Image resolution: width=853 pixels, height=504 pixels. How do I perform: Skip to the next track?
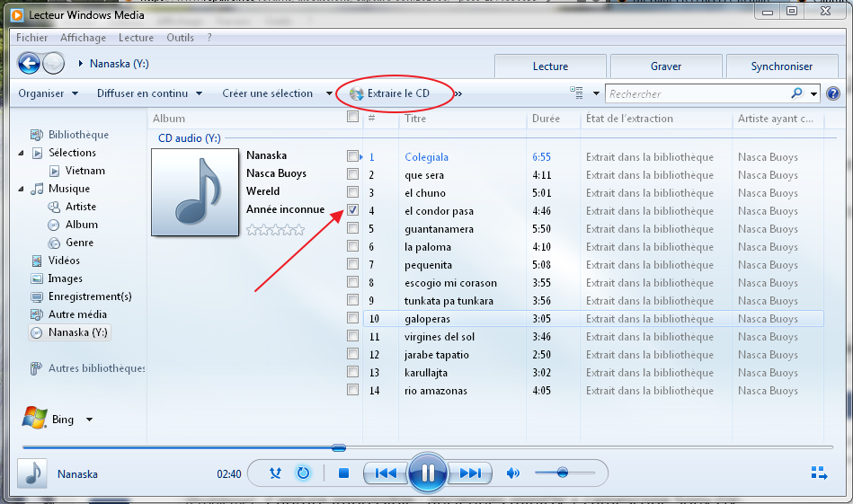(470, 473)
